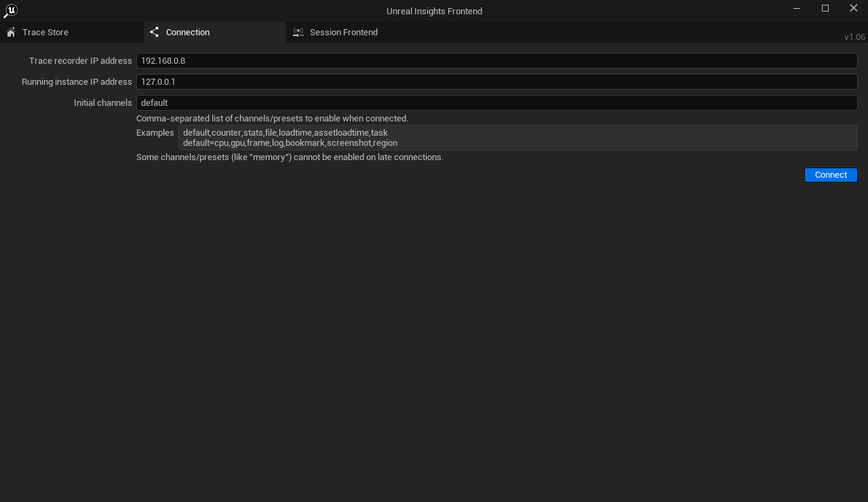
Task: Click the Unreal Insights logo icon
Action: coord(10,11)
